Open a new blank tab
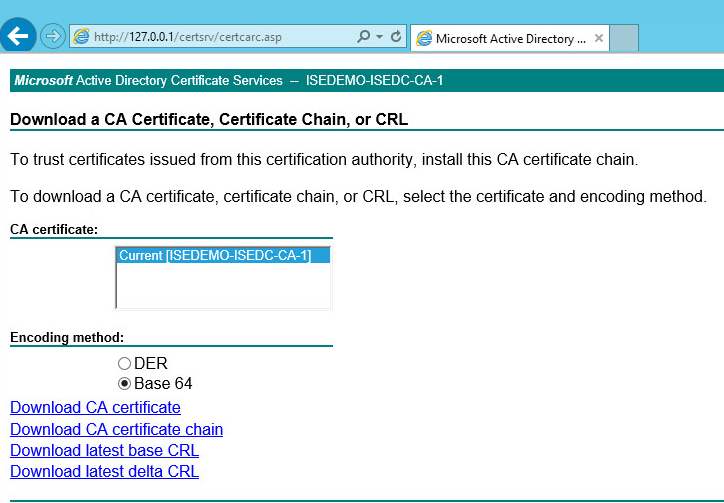 pyautogui.click(x=624, y=38)
